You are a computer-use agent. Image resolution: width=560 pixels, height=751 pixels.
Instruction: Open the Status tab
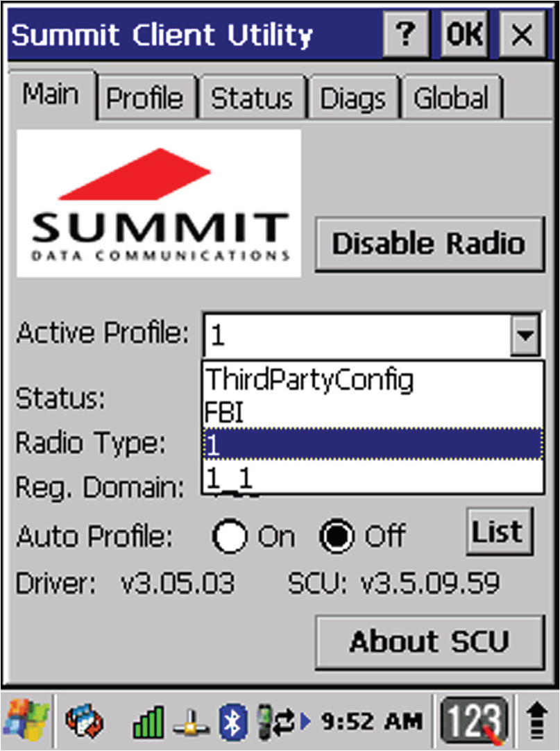click(x=252, y=98)
